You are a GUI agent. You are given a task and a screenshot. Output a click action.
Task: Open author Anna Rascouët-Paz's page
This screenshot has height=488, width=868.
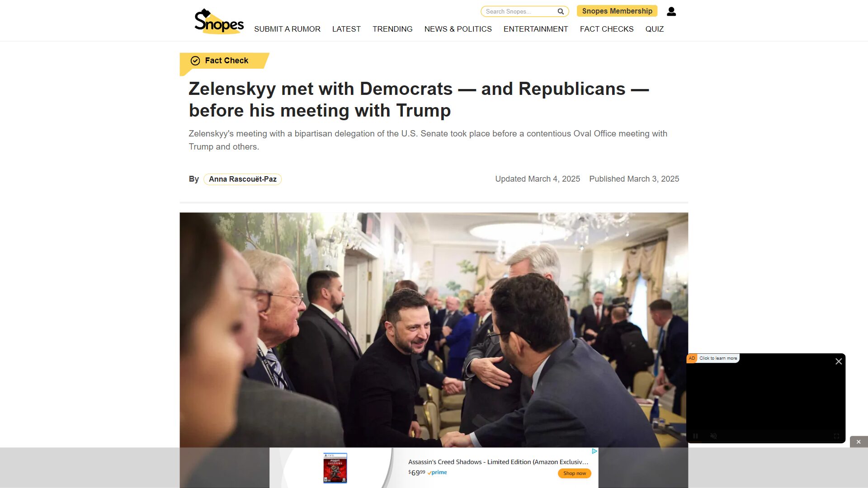242,179
